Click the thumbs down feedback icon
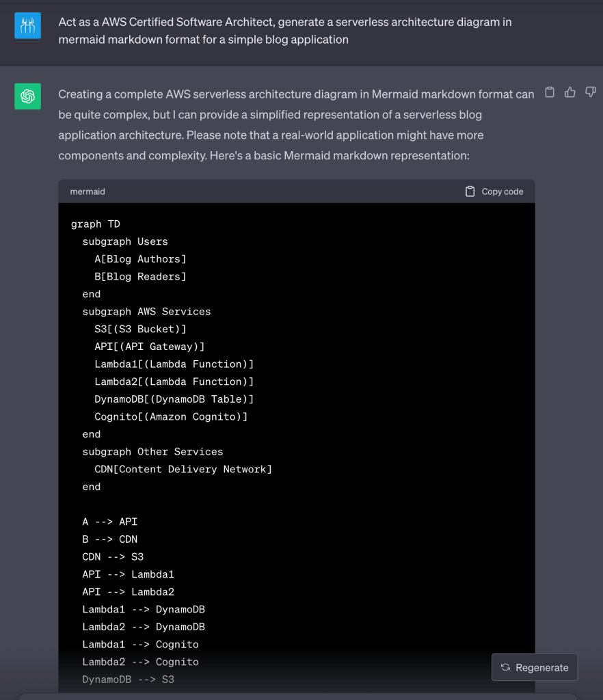Screen dimensions: 603x700 pyautogui.click(x=591, y=92)
